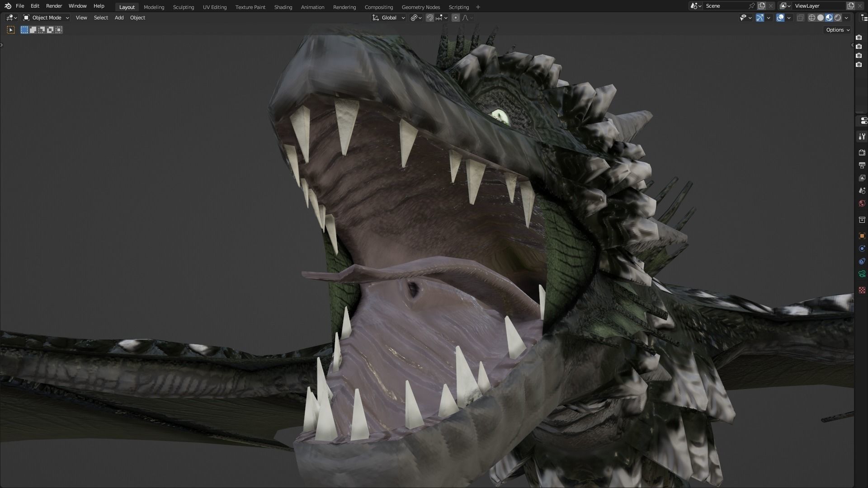Toggle proportional editing

point(456,18)
